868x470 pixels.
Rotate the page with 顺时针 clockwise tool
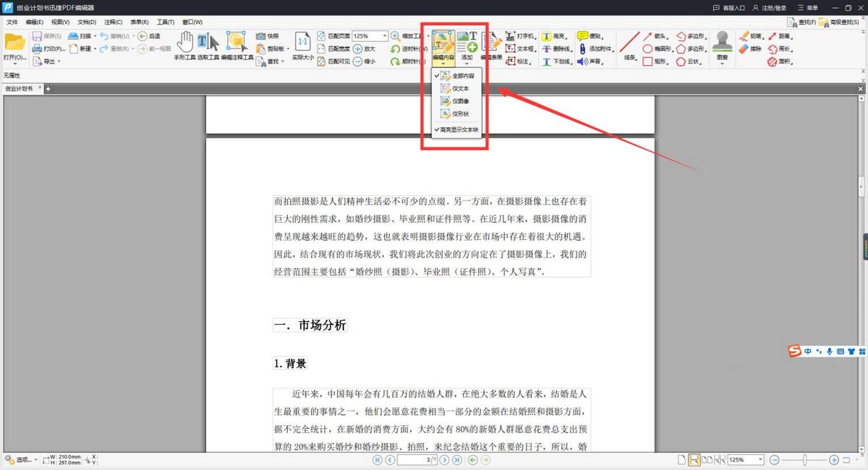click(x=408, y=59)
